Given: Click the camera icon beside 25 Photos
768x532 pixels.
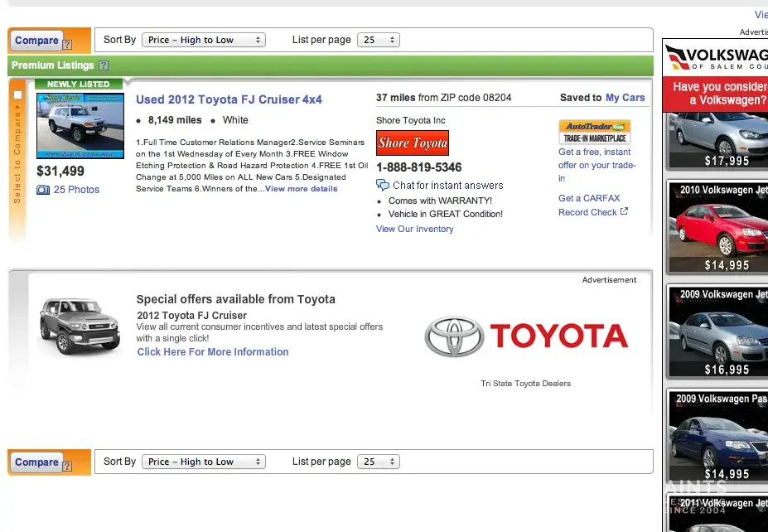Looking at the screenshot, I should click(43, 190).
